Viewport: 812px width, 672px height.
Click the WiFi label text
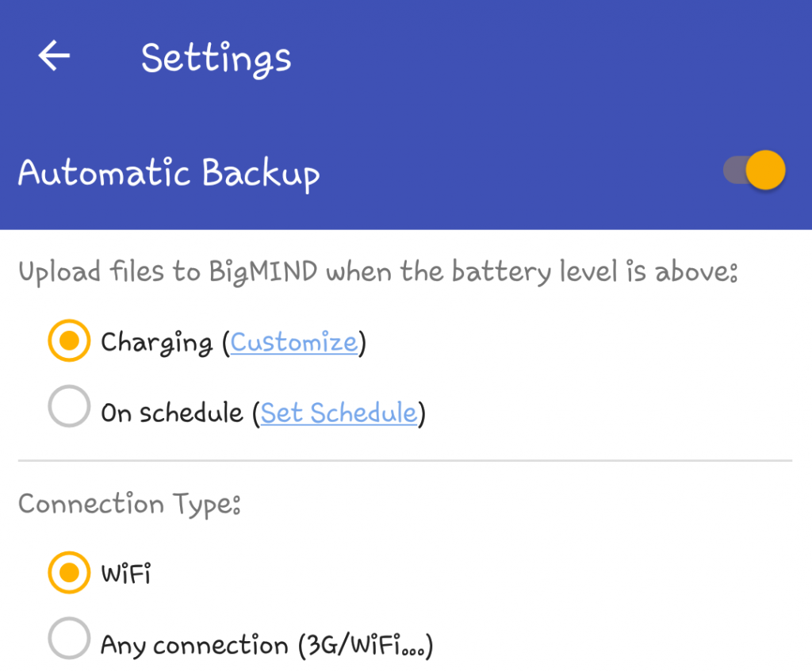[x=127, y=573]
